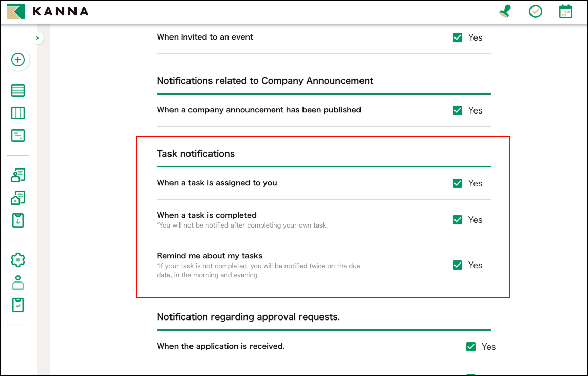This screenshot has width=588, height=376.
Task: Open the clipboard checkmark icon in the sidebar
Action: (x=18, y=305)
